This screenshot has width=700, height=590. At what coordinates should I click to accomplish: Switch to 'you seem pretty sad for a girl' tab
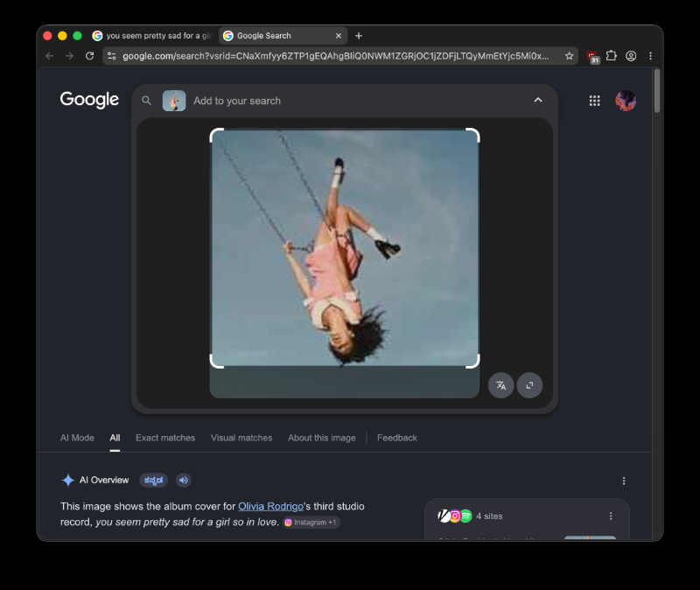151,36
